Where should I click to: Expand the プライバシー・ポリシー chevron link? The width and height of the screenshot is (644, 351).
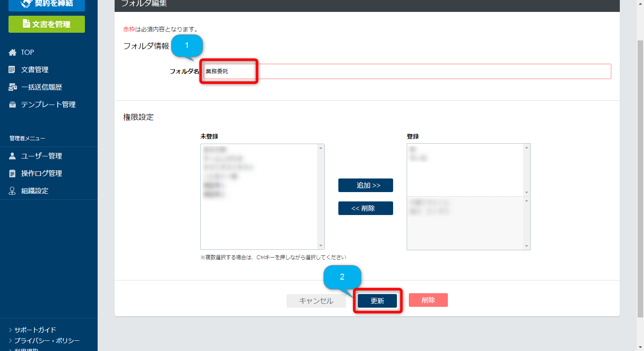[x=10, y=340]
